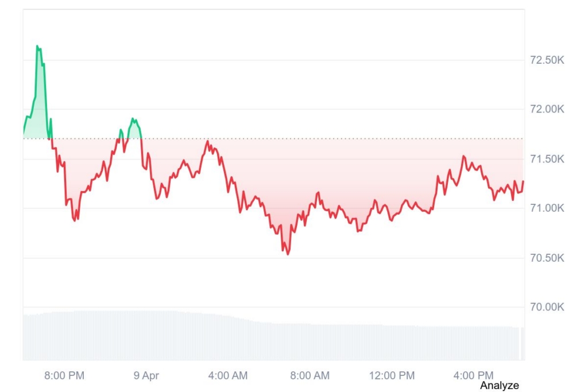Click the red dip just after 8:00 PM
The width and height of the screenshot is (588, 392).
[75, 220]
